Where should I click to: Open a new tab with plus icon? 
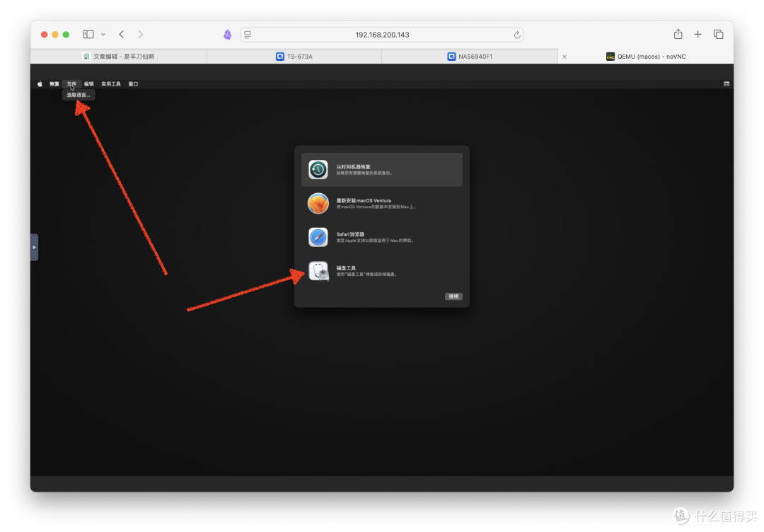point(698,34)
